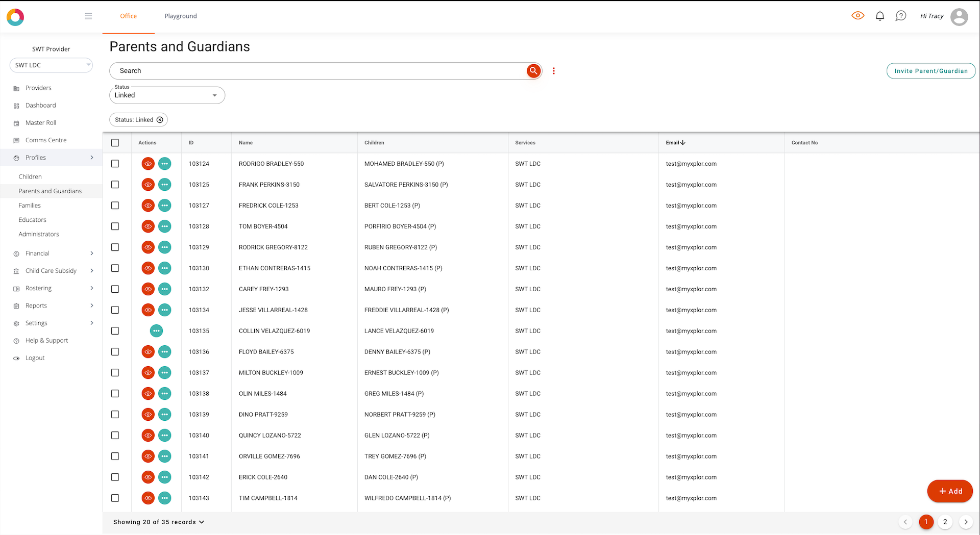980x535 pixels.
Task: Check the row for FREDRICK COLE-1253
Action: [115, 206]
